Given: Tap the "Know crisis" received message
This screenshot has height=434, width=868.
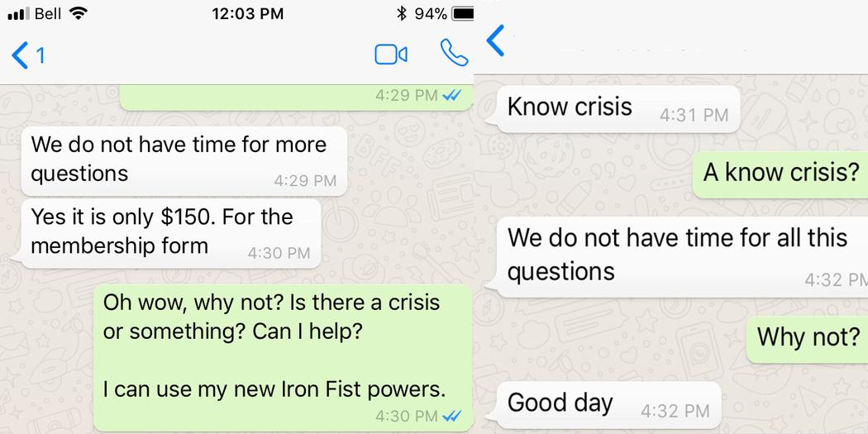Looking at the screenshot, I should [618, 109].
